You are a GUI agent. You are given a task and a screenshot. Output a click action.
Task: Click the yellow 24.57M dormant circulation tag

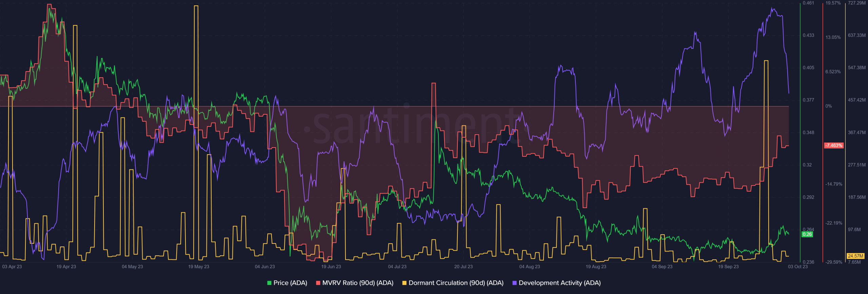(855, 256)
